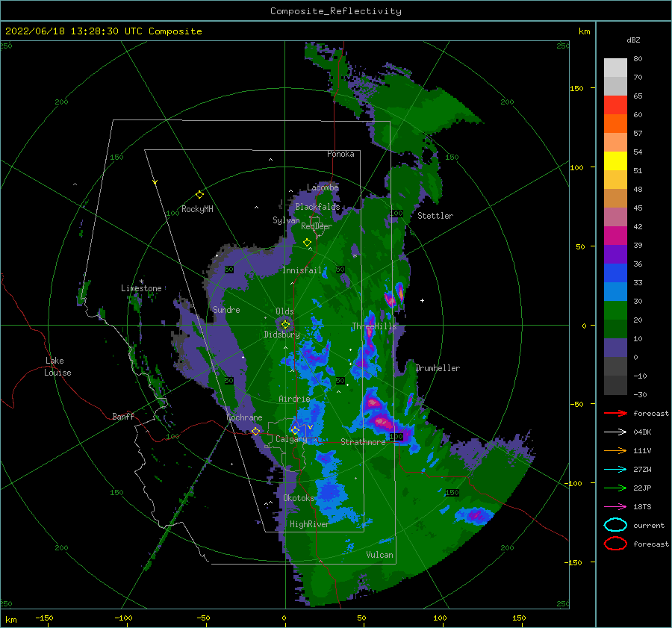This screenshot has height=628, width=672.
Task: Select the yellow radar-site marker between Olds and Didsbury
Action: click(x=285, y=325)
